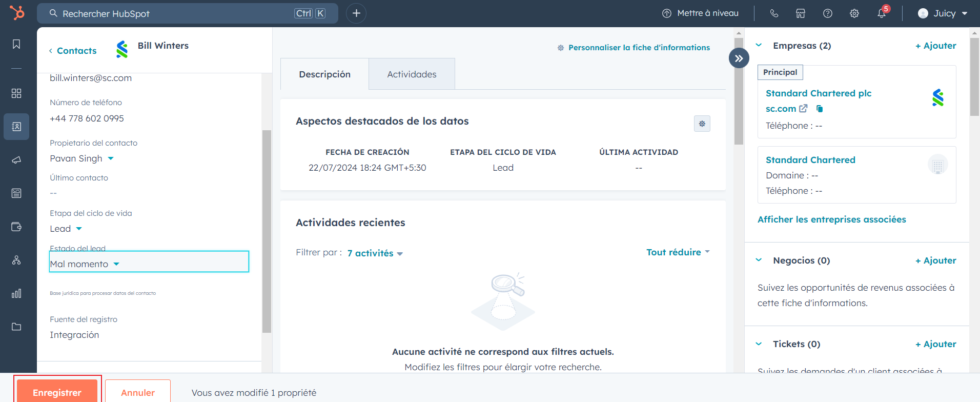This screenshot has width=980, height=402.
Task: Switch to the Descripción tab
Action: pyautogui.click(x=325, y=74)
